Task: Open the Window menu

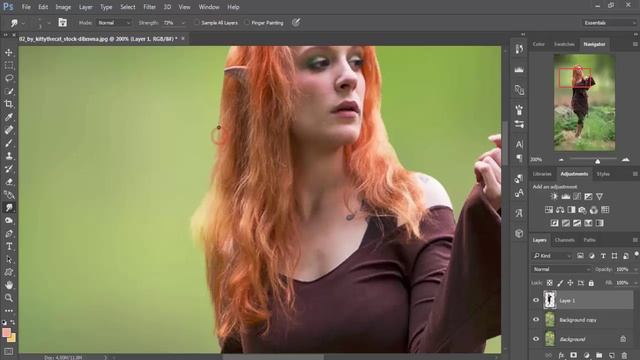Action: (x=209, y=7)
